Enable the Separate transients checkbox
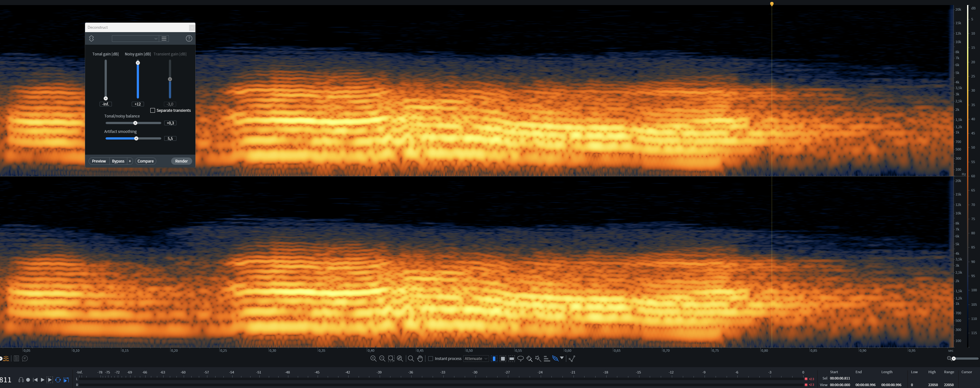Image resolution: width=980 pixels, height=388 pixels. click(153, 110)
